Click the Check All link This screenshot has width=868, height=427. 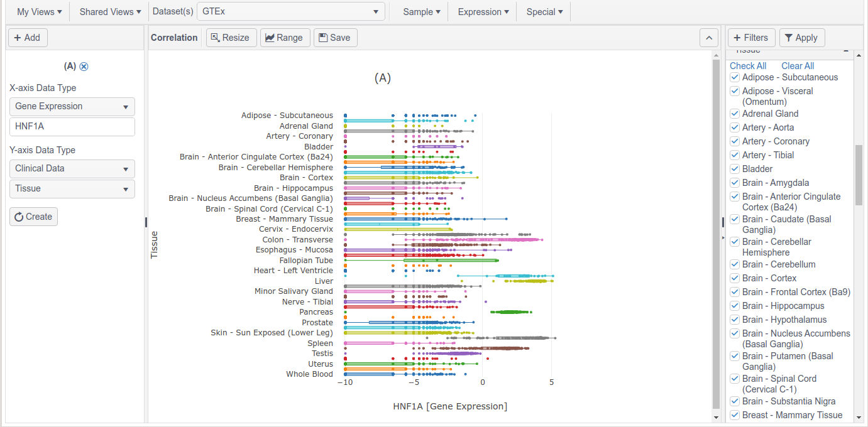click(x=748, y=66)
